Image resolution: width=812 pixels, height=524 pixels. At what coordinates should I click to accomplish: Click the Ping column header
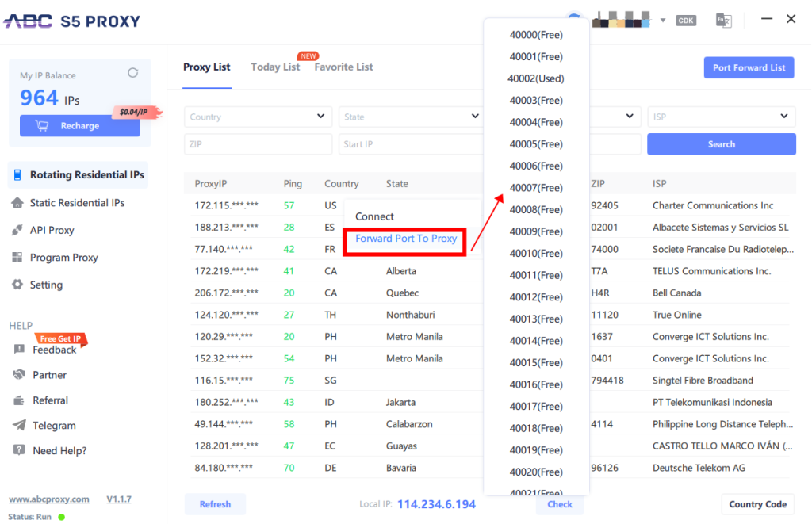pos(293,184)
